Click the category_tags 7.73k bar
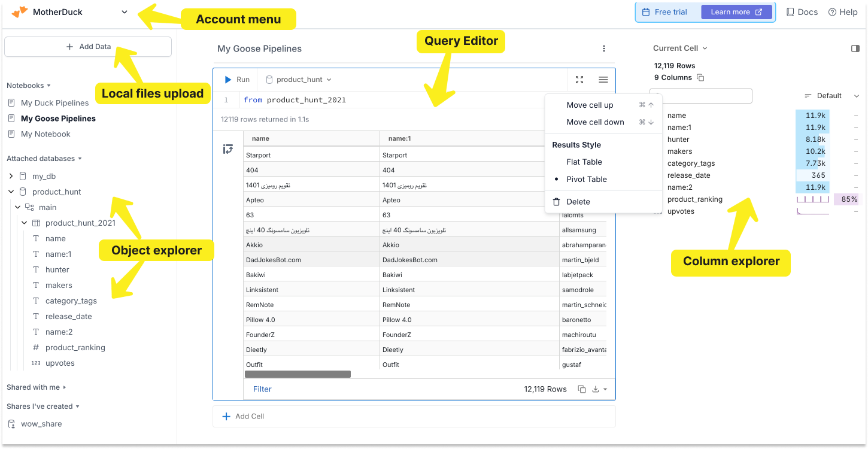 coord(812,163)
